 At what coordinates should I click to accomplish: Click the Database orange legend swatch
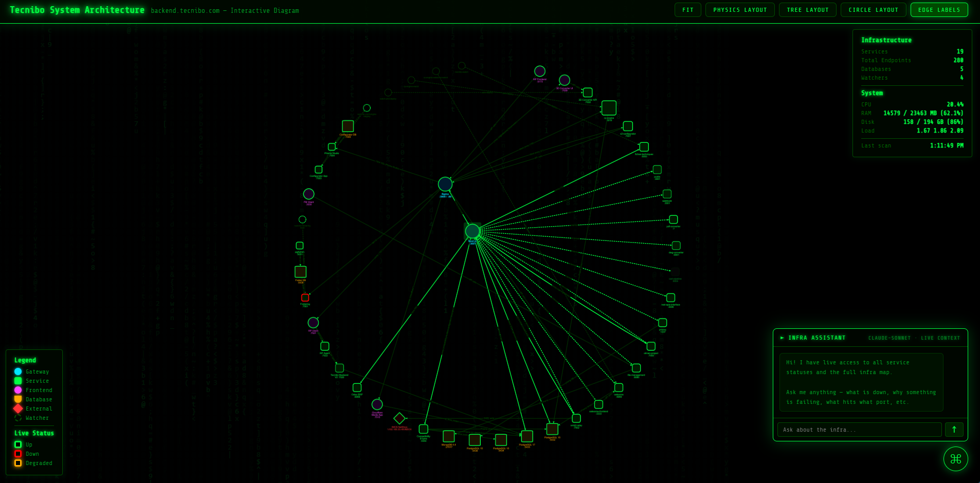18,399
